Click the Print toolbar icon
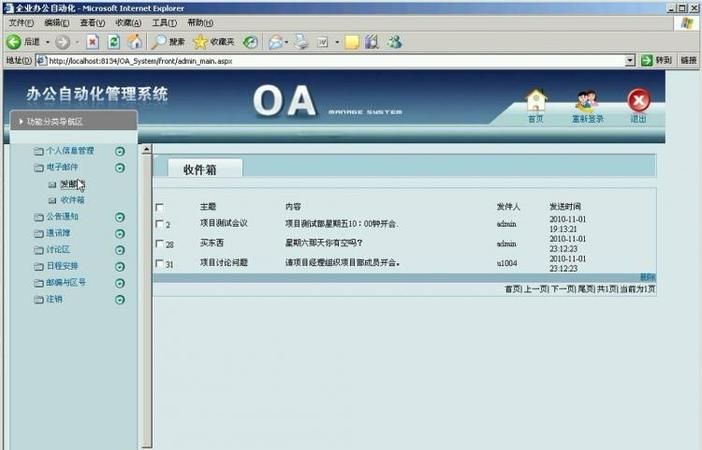The height and width of the screenshot is (450, 702). (302, 42)
